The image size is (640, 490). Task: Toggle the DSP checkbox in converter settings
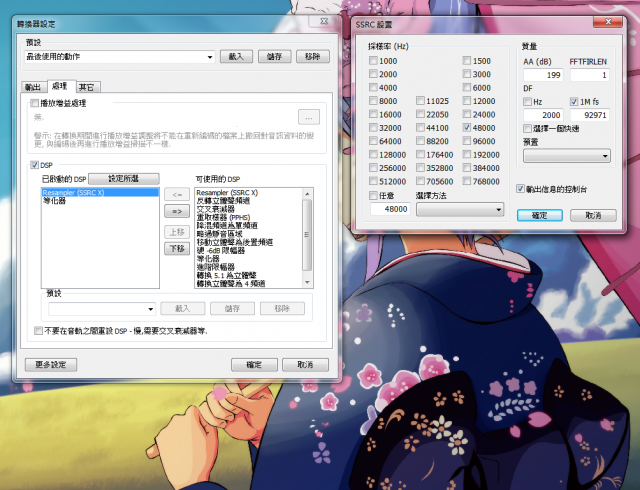[x=35, y=165]
